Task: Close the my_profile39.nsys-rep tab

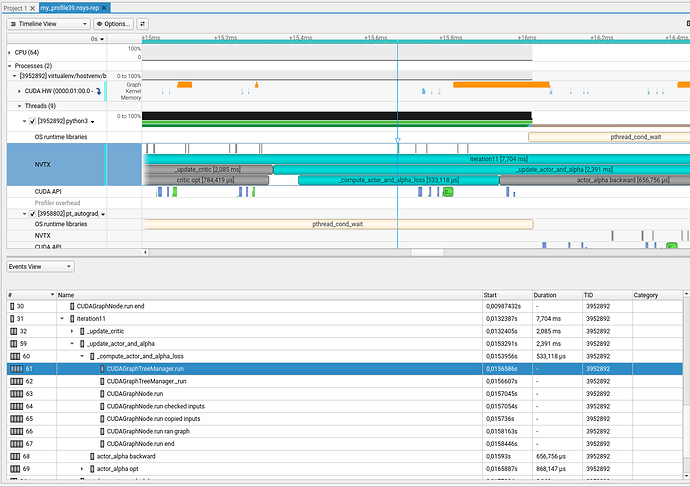Action: [104, 8]
